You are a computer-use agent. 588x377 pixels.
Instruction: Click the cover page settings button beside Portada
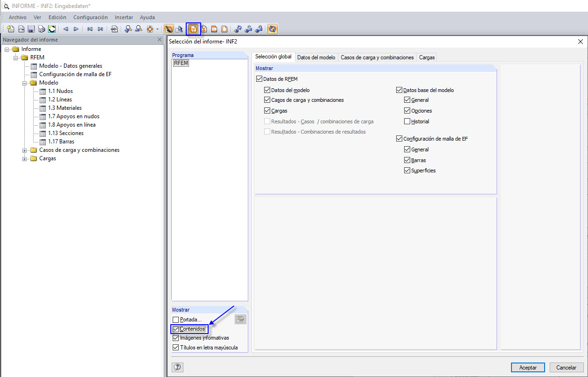point(240,319)
